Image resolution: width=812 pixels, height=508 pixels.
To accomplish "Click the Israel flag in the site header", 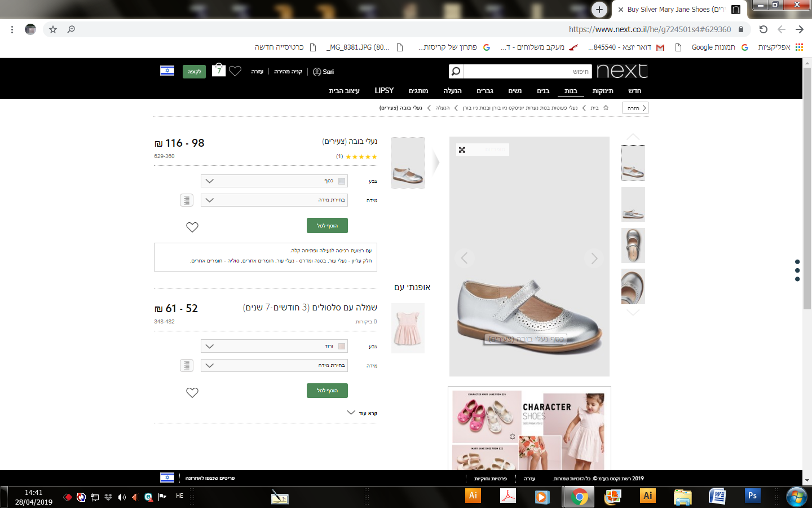I will point(167,71).
